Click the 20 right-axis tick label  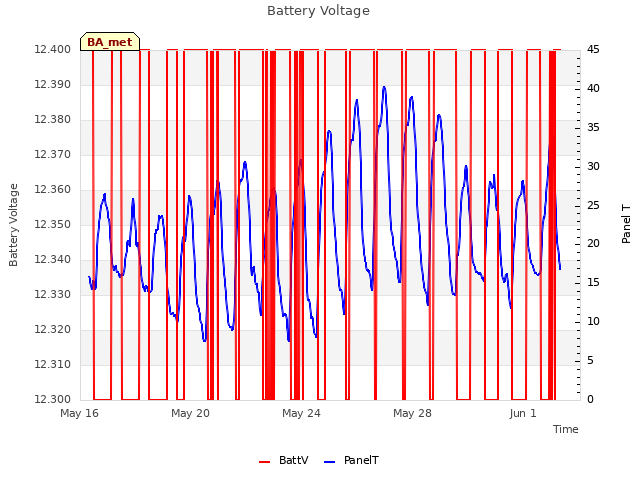tap(593, 244)
